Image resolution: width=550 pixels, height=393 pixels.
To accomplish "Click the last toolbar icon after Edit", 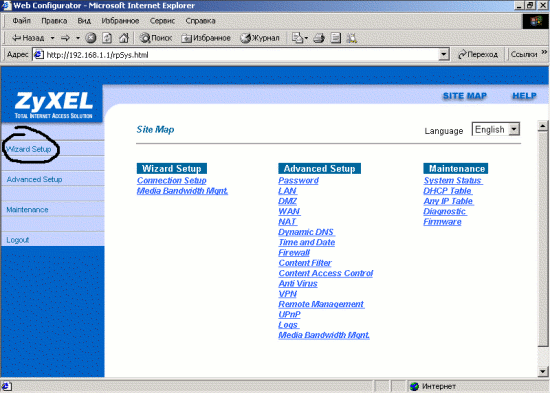I will point(351,38).
